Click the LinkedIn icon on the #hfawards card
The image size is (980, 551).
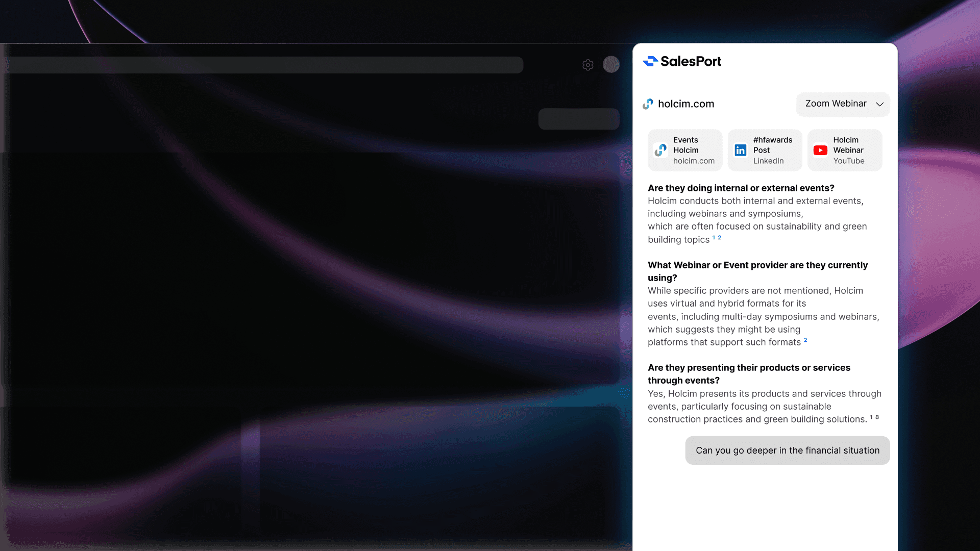pos(741,150)
